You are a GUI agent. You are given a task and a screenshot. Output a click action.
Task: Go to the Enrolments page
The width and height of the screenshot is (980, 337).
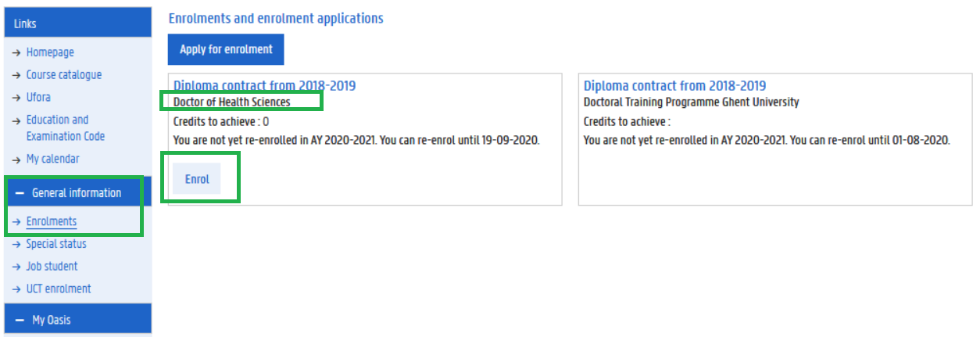click(x=52, y=221)
